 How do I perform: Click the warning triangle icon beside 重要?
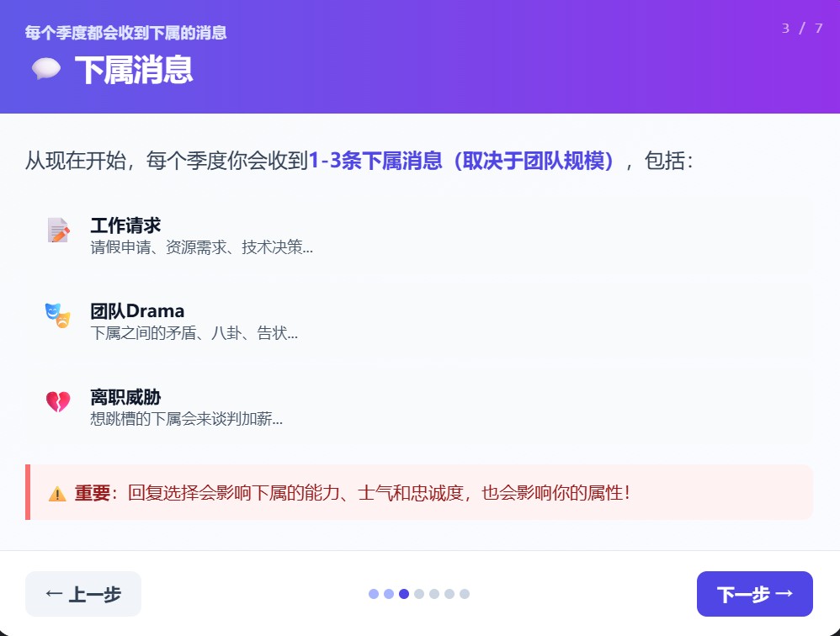pyautogui.click(x=57, y=494)
